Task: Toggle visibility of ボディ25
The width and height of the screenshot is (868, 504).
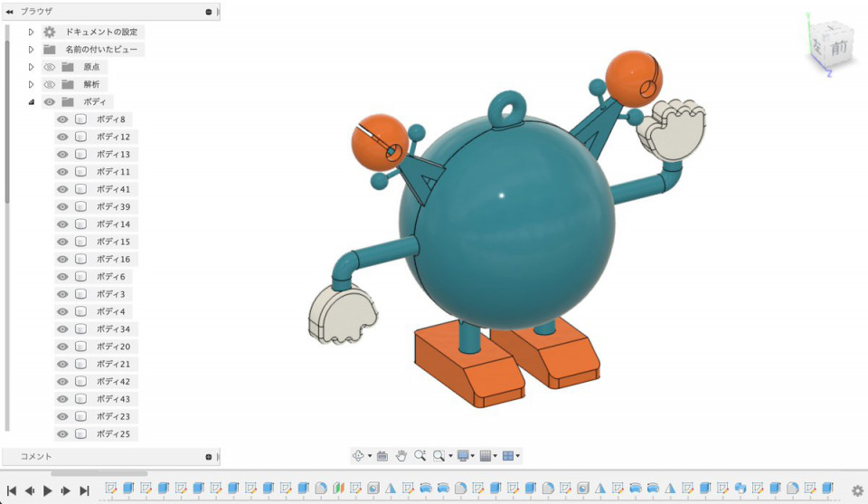Action: [x=62, y=434]
